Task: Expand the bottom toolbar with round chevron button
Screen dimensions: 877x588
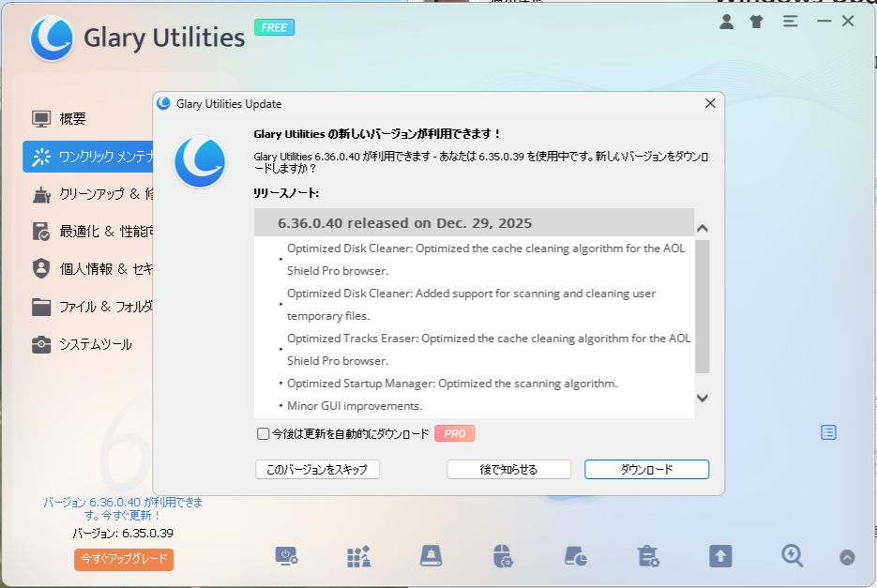Action: 847,558
